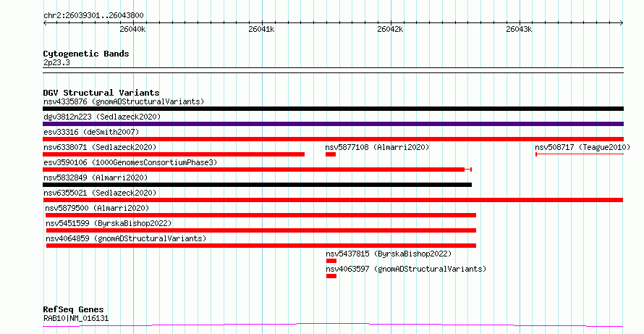This screenshot has height=334, width=644.
Task: Open the dgv3812n223 (Sedlazeck2020) label
Action: pos(102,117)
